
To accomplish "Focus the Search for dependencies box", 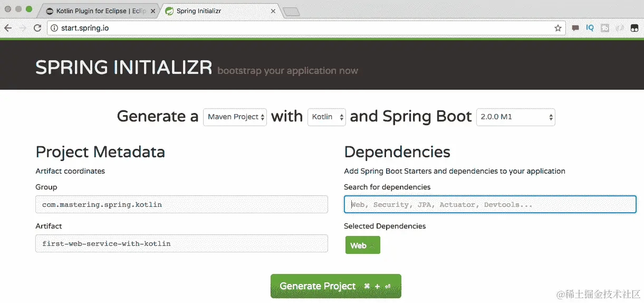I will tap(490, 204).
